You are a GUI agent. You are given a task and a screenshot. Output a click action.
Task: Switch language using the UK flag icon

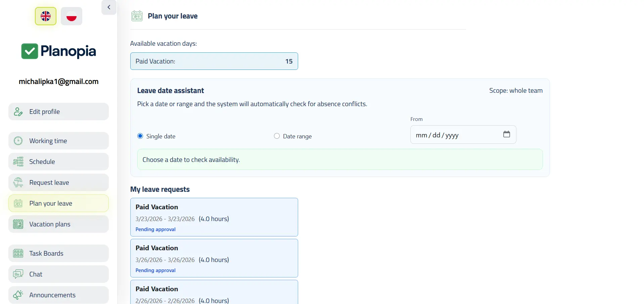point(46,16)
